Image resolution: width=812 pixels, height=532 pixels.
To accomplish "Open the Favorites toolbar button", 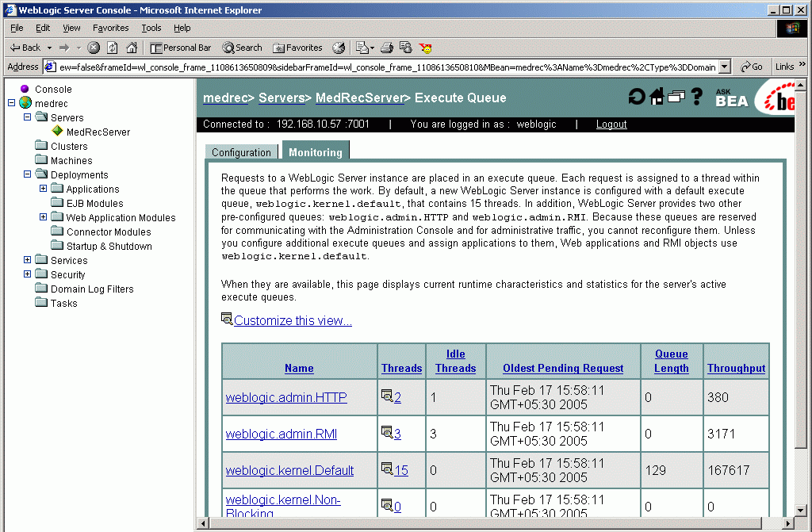I will click(x=298, y=48).
